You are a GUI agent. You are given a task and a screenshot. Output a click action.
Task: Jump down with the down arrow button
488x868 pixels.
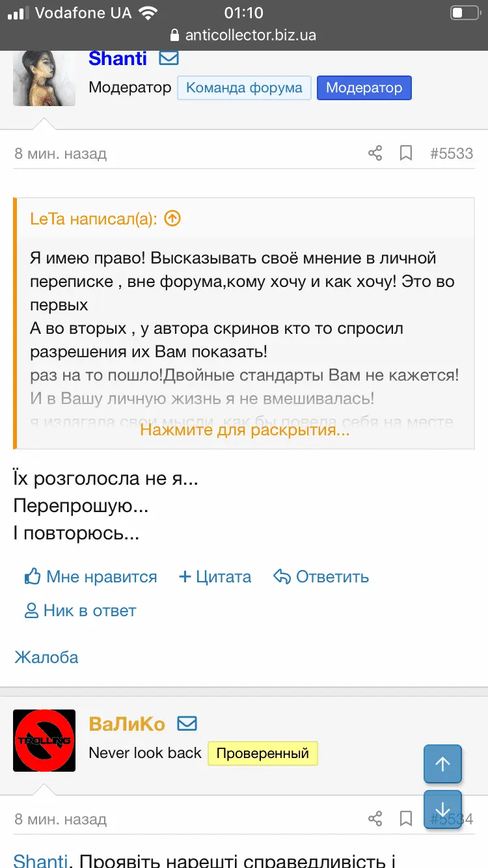pos(442,809)
